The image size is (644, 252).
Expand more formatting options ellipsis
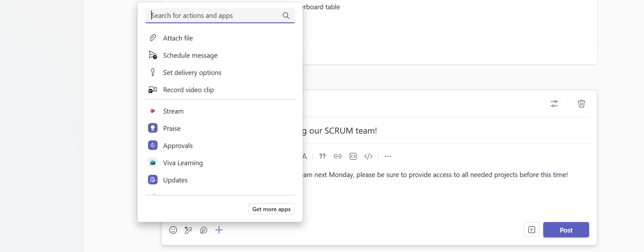coord(388,156)
